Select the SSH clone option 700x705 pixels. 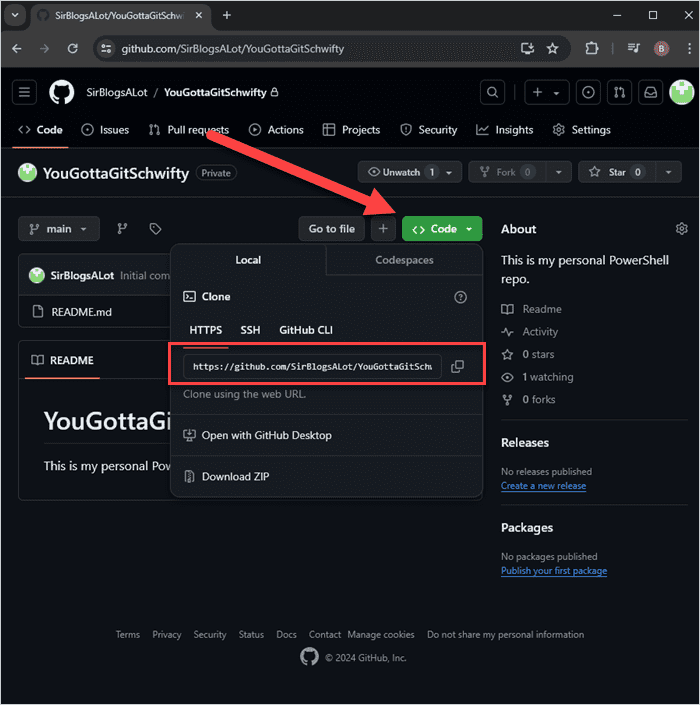tap(250, 330)
